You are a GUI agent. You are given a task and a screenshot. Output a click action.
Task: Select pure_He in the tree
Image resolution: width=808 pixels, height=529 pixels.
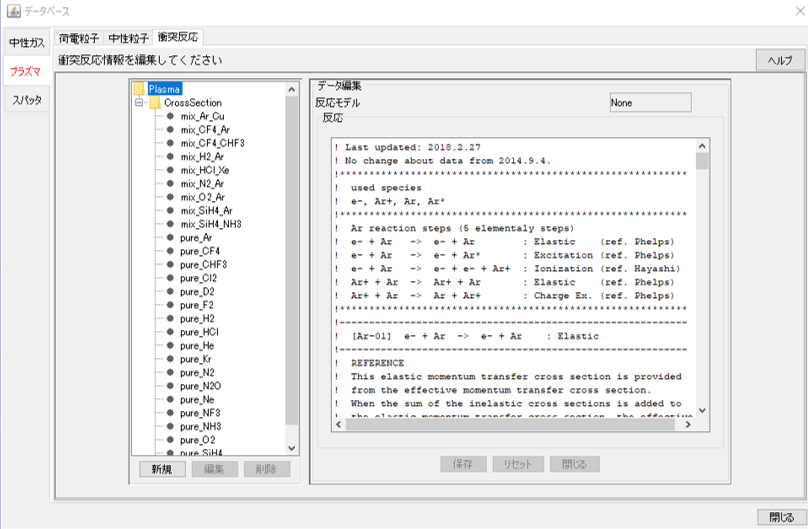click(x=197, y=346)
